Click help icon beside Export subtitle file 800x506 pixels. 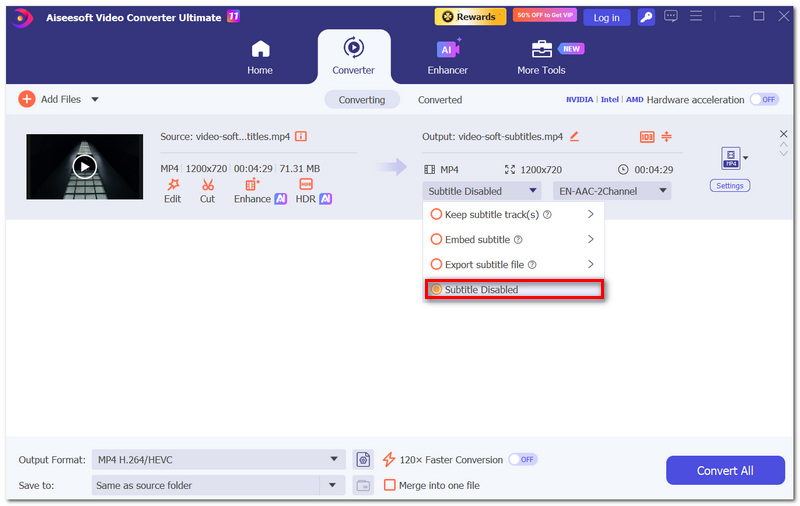(532, 265)
